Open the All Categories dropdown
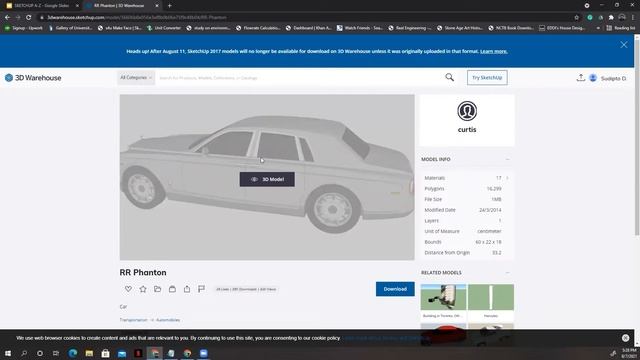Viewport: 640px width, 360px height. [x=136, y=78]
